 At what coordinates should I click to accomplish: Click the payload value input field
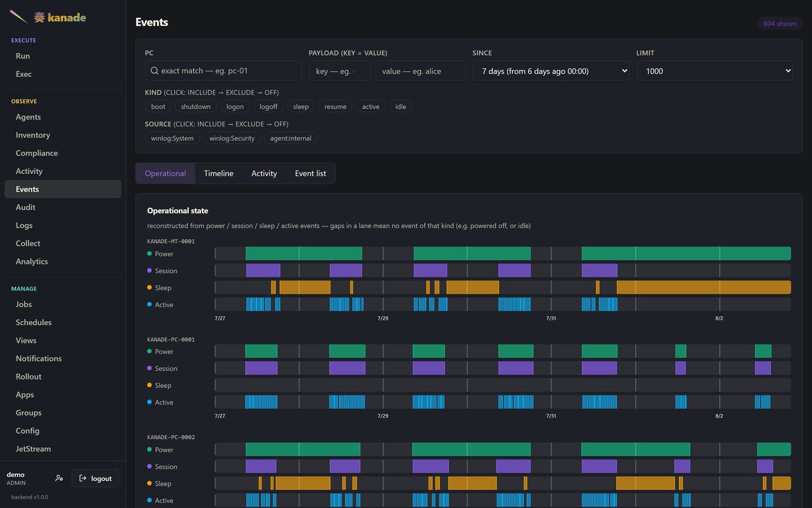point(420,71)
